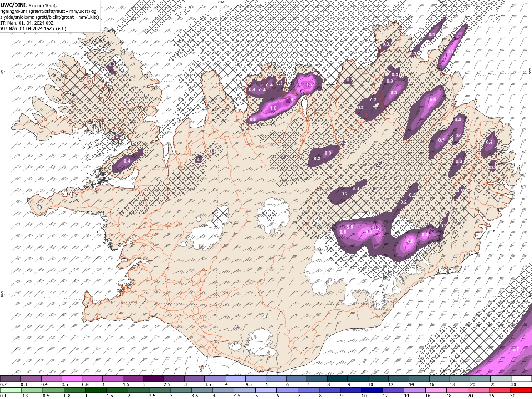Image resolution: width=532 pixels, height=399 pixels.
Task: Click the 0.2 value on the snow scale
Action: [x=3, y=385]
